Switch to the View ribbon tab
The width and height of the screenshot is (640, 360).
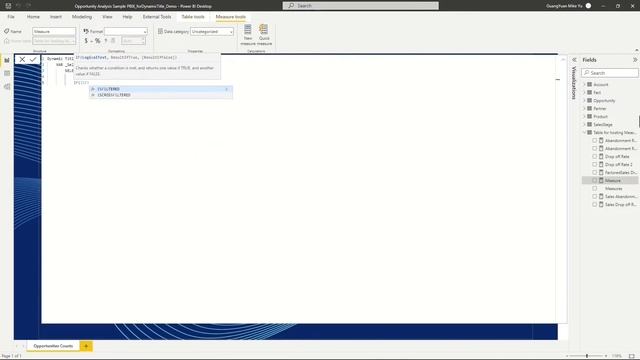(107, 17)
